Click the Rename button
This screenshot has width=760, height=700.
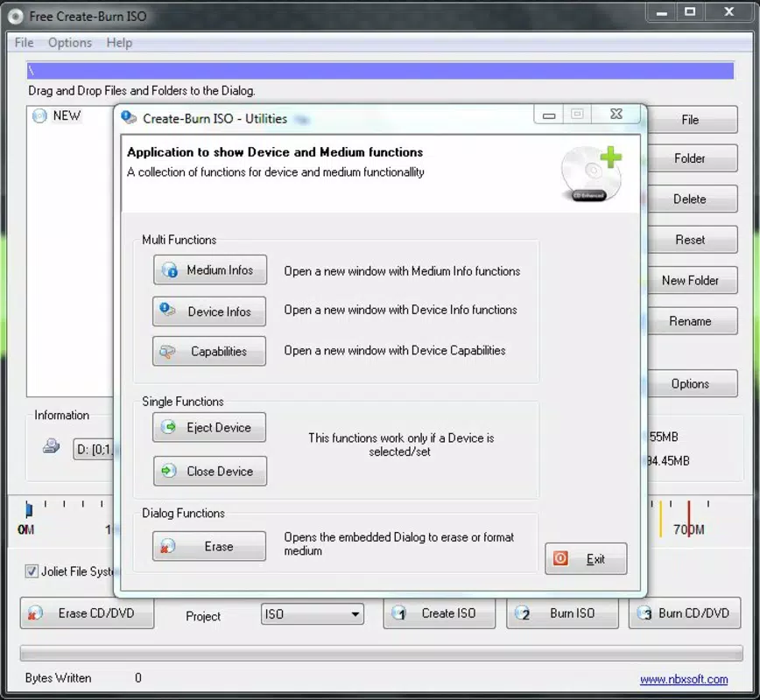(x=692, y=321)
